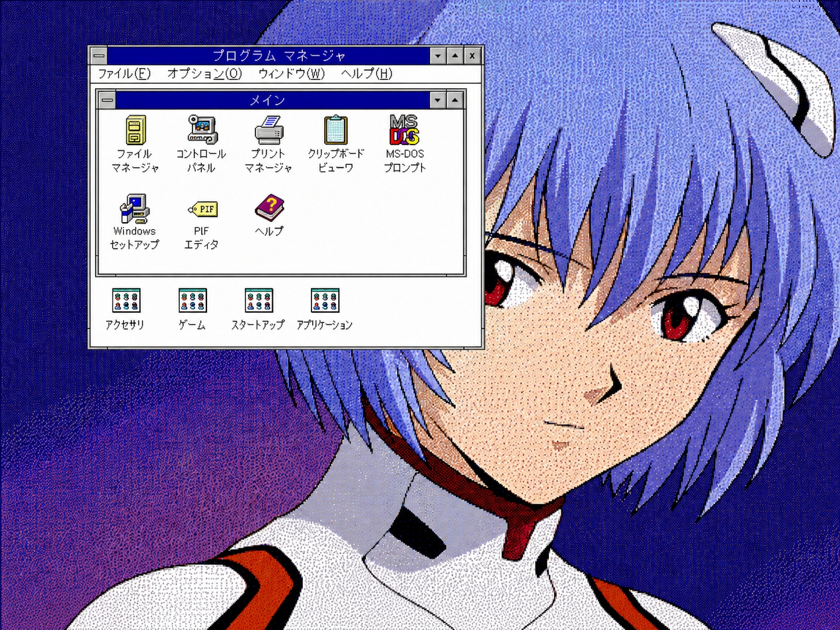840x630 pixels.
Task: Select the ファイルマネージャ (File Manager) icon
Action: pyautogui.click(x=135, y=129)
